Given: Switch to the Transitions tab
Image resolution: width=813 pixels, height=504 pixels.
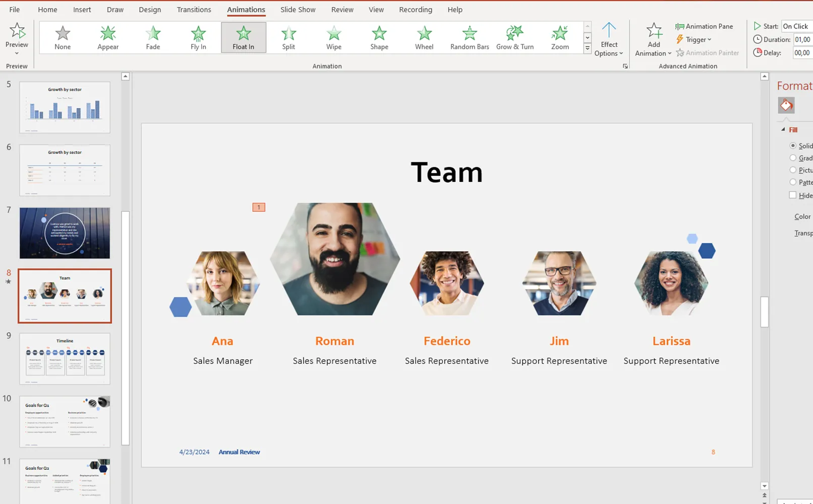Looking at the screenshot, I should click(x=194, y=10).
